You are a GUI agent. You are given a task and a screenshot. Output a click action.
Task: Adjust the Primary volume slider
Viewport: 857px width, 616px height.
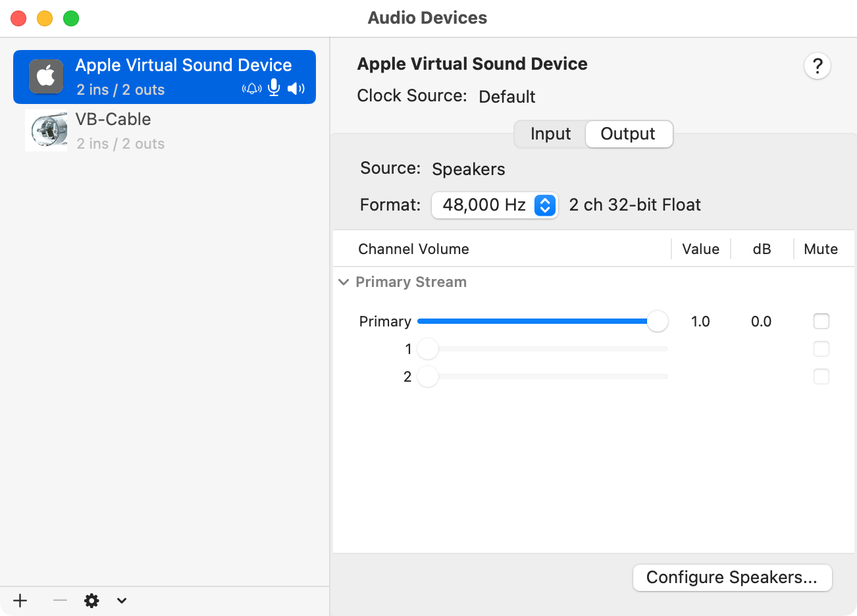(x=657, y=321)
